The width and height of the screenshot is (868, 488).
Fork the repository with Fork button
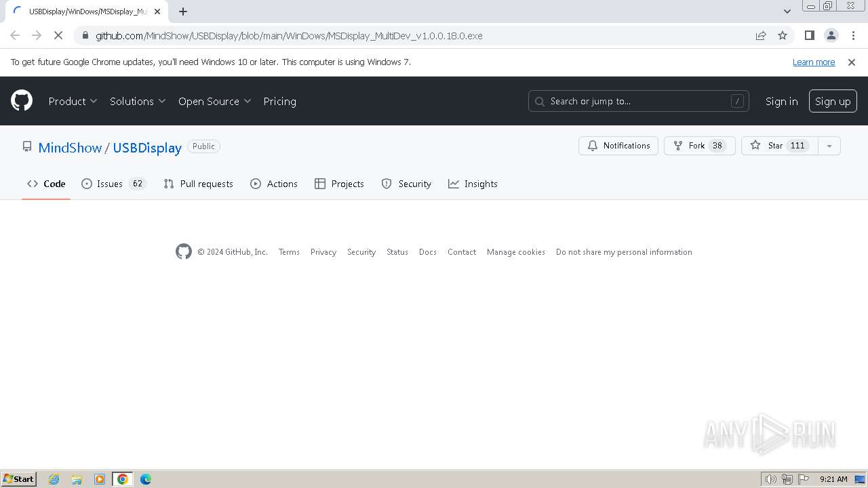point(700,146)
